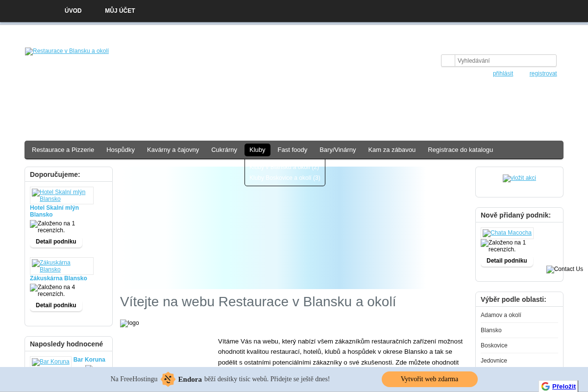
Task: Click the Hotel Skalní mlýn Blansko thumbnail image
Action: 62,196
